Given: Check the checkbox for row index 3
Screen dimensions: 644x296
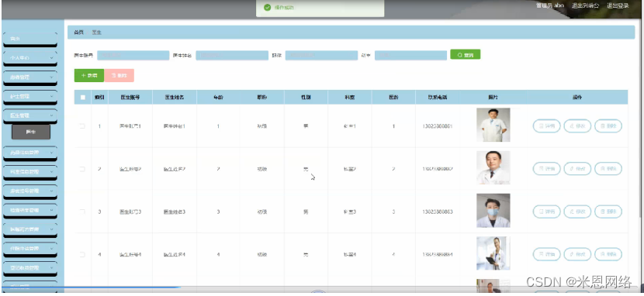Looking at the screenshot, I should pyautogui.click(x=82, y=212).
